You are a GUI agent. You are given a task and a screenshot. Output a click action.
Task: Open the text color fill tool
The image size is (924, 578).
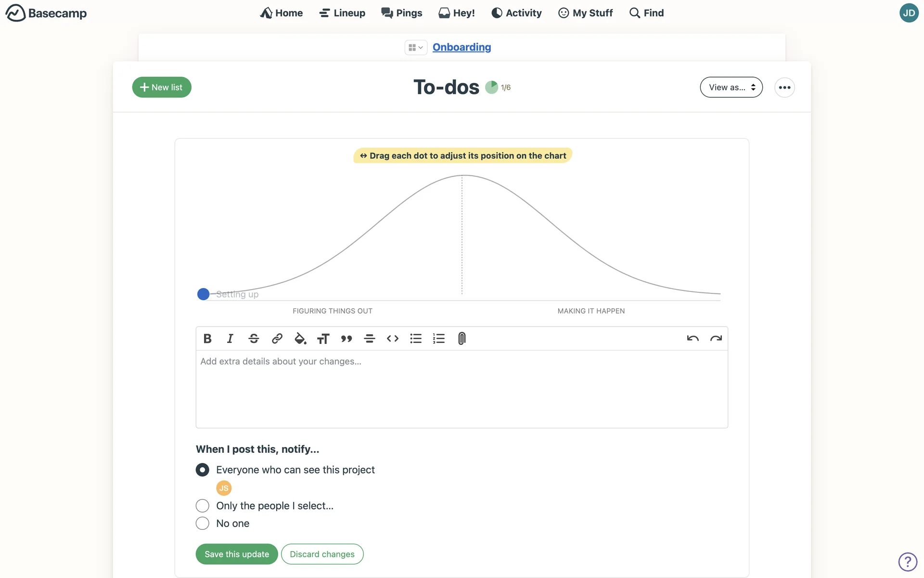300,339
